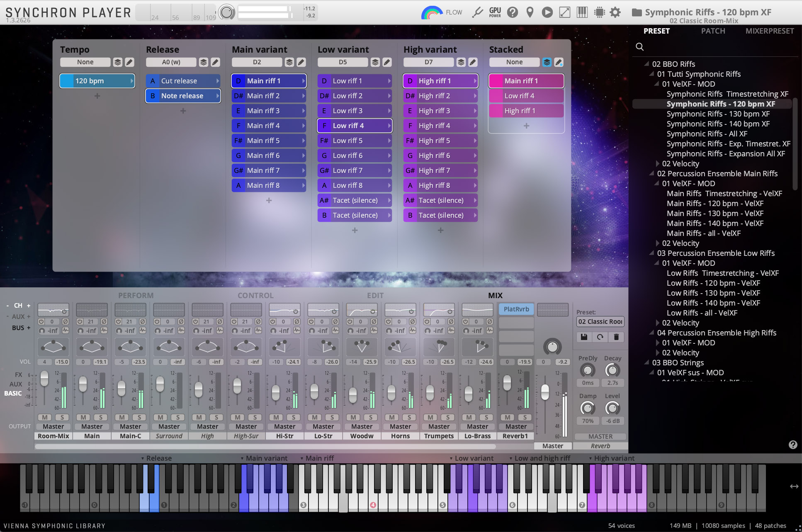
Task: Click the CPU chip icon in toolbar
Action: [599, 12]
